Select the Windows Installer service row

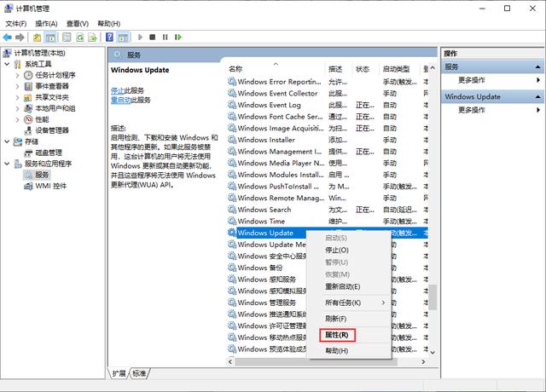(328, 140)
